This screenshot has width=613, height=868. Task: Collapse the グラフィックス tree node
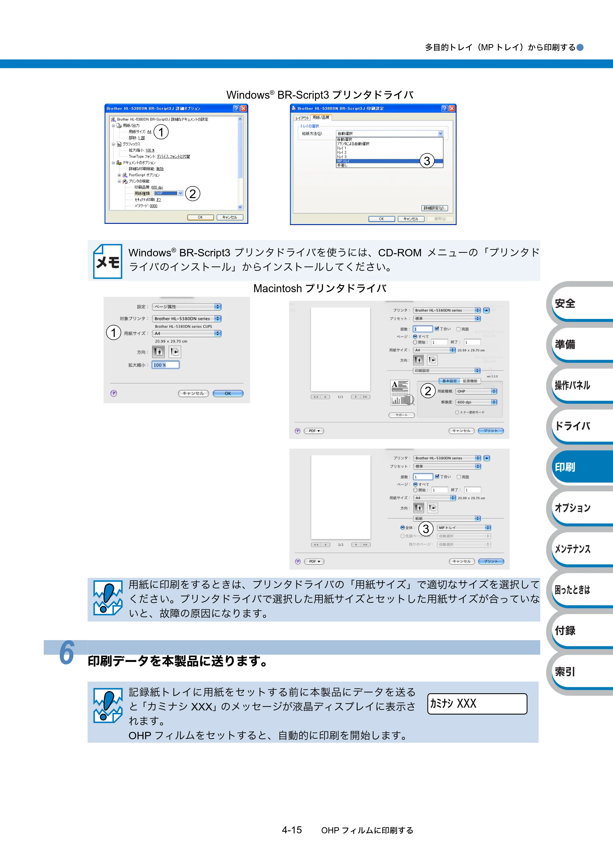coord(113,144)
